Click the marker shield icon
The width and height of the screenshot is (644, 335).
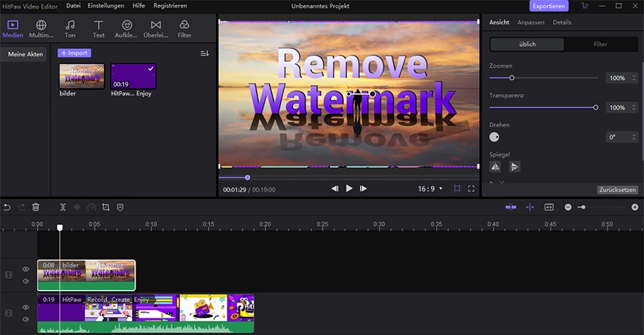121,207
